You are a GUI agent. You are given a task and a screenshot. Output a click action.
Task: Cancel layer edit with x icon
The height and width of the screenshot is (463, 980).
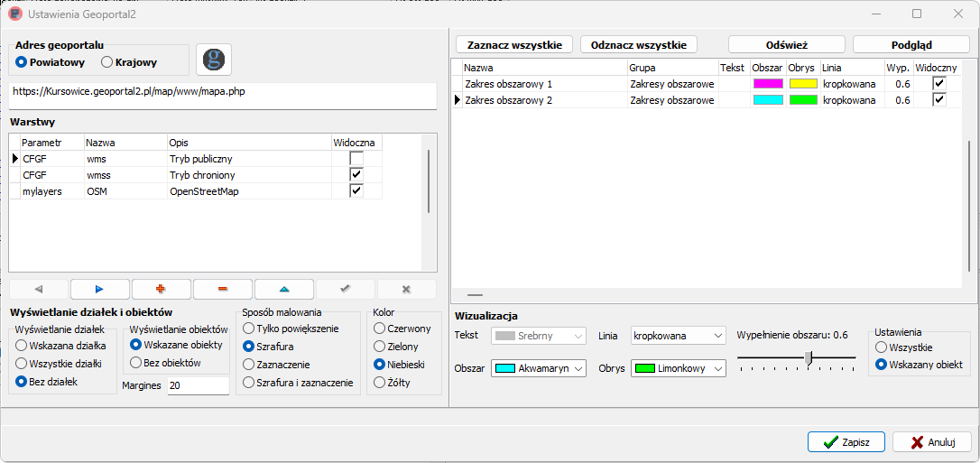pyautogui.click(x=406, y=290)
